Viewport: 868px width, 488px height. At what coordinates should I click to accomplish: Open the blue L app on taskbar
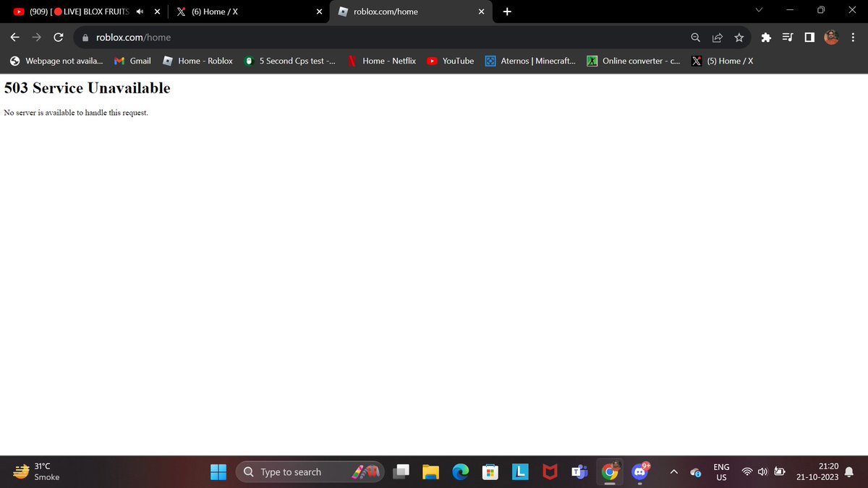520,472
